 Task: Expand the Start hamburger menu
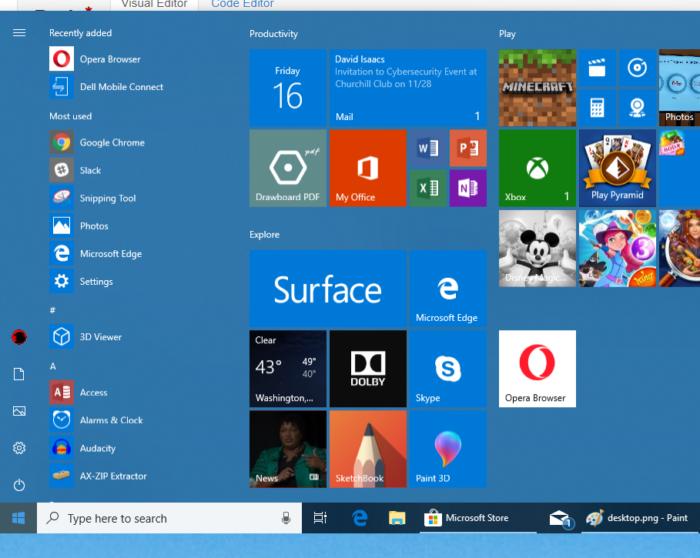19,33
